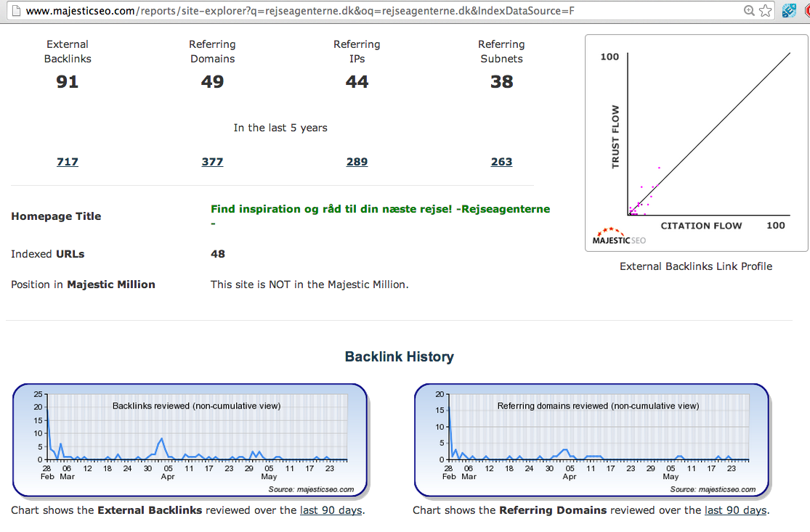Click the "Source: majesticseo.com" note in Referring domains chart

coord(713,489)
